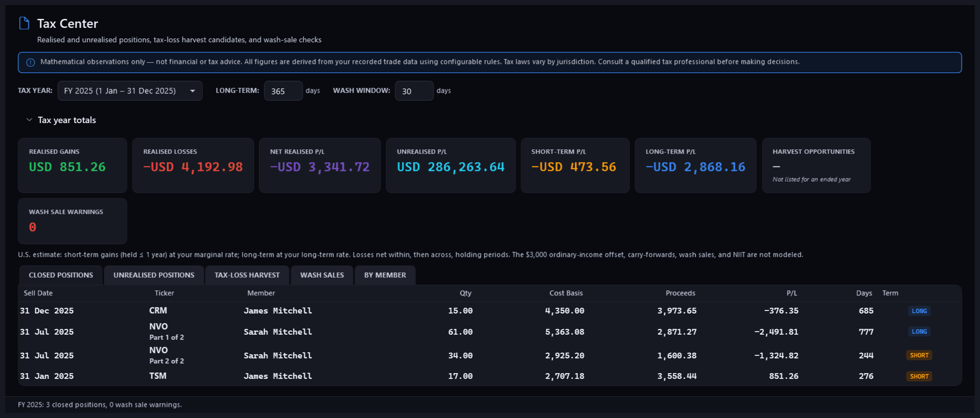The image size is (980, 418).
Task: Click the -376.35 P/L value
Action: [781, 311]
